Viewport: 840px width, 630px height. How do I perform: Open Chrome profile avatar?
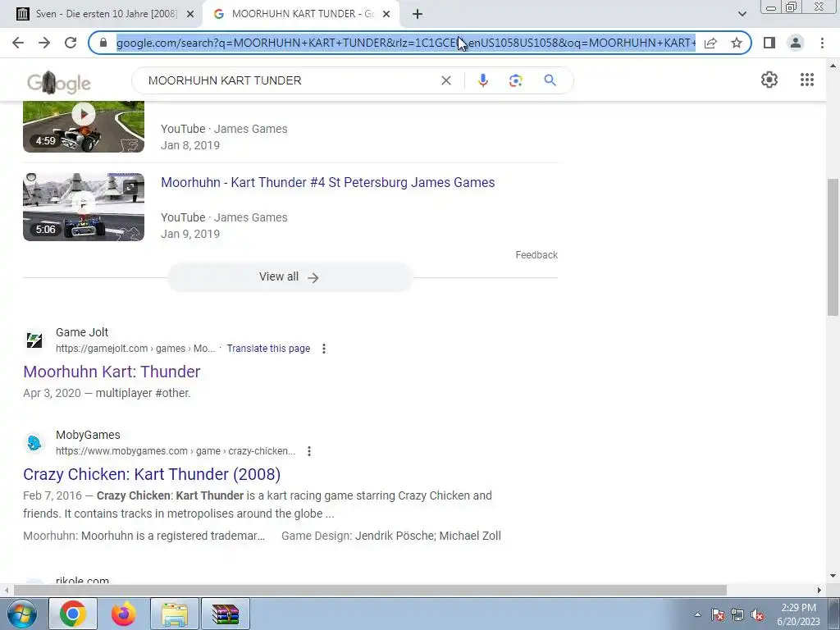point(796,43)
